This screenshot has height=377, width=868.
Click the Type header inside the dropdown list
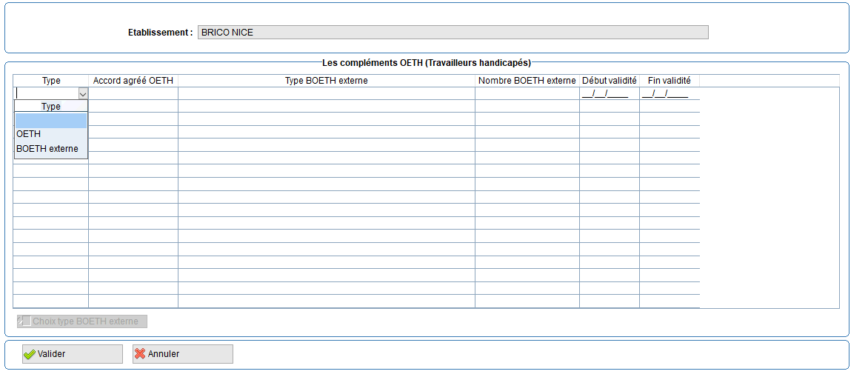(x=51, y=107)
